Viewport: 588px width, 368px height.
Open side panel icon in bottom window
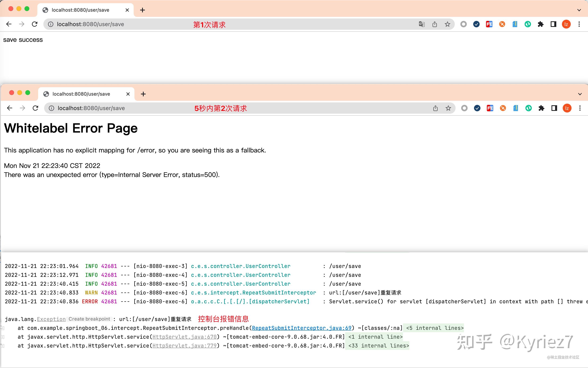coord(554,108)
